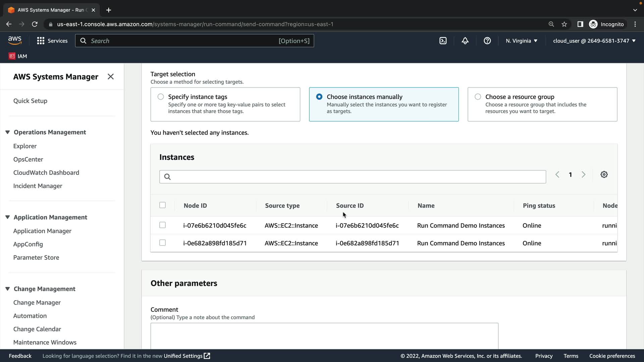Click the AWS logo home icon
The image size is (644, 362).
pyautogui.click(x=15, y=41)
